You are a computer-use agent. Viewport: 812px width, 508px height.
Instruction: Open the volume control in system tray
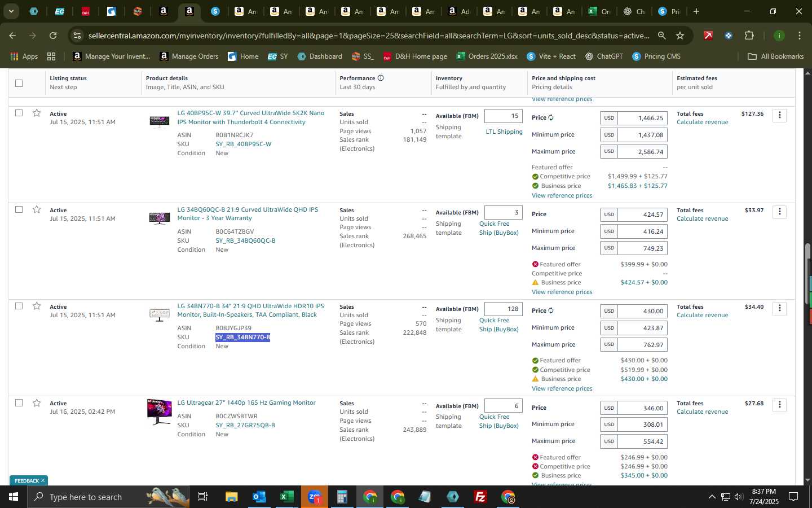click(x=739, y=497)
